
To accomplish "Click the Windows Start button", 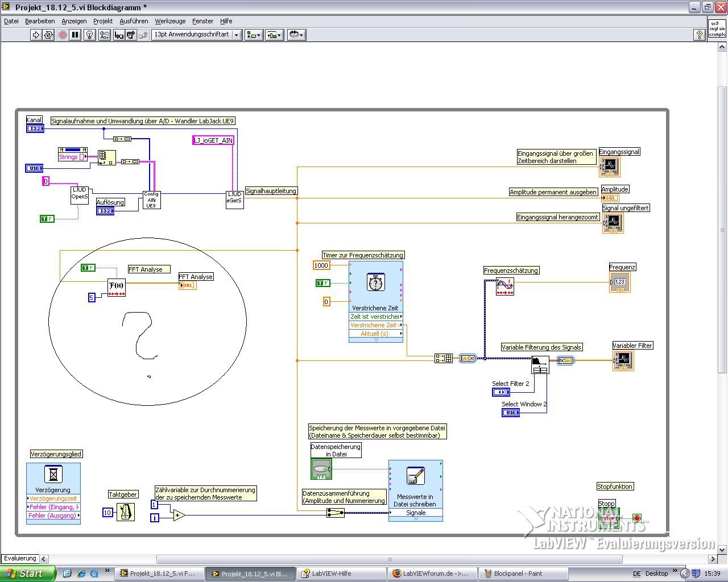I will (27, 573).
